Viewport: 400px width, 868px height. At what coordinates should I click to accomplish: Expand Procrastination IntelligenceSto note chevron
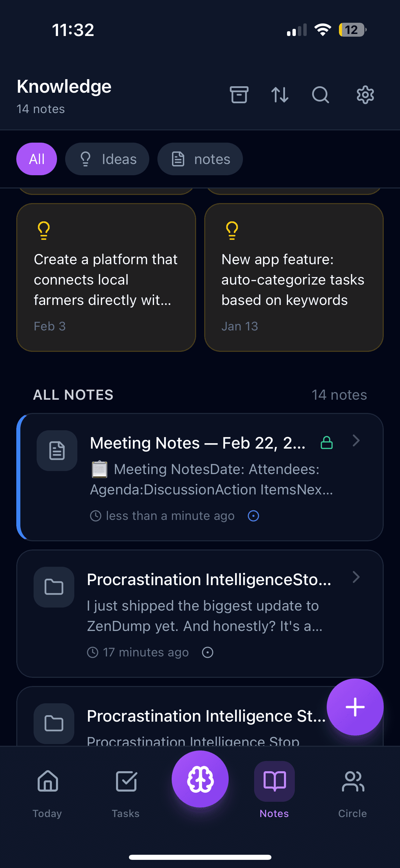pyautogui.click(x=356, y=577)
